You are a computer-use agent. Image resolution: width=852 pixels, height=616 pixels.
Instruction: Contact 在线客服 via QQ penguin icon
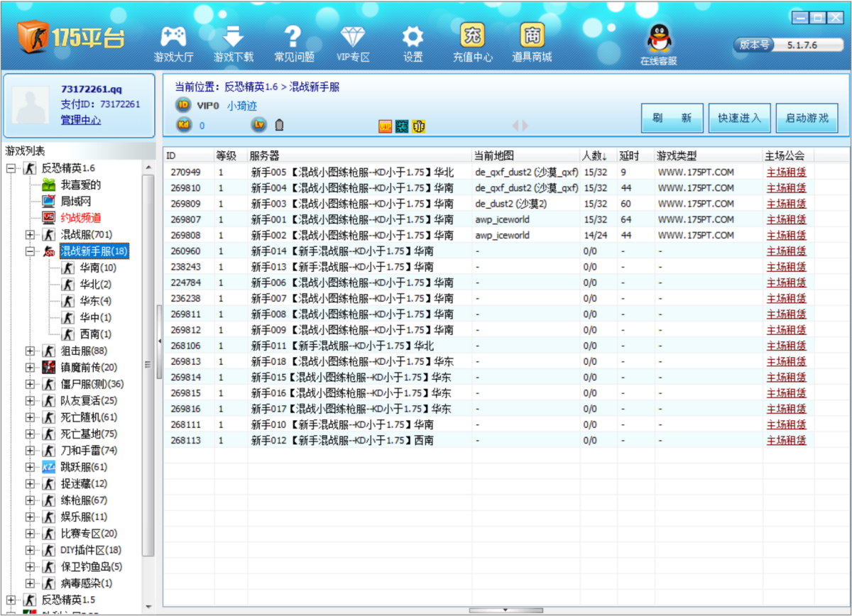tap(658, 39)
